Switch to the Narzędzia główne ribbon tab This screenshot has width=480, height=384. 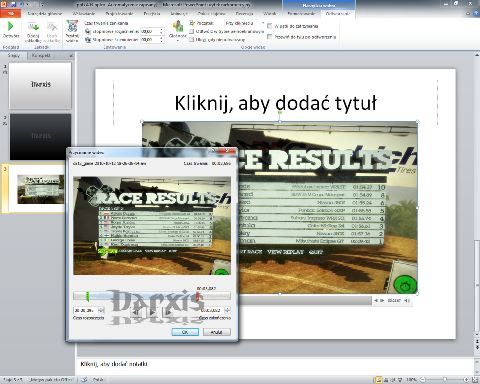[45, 13]
